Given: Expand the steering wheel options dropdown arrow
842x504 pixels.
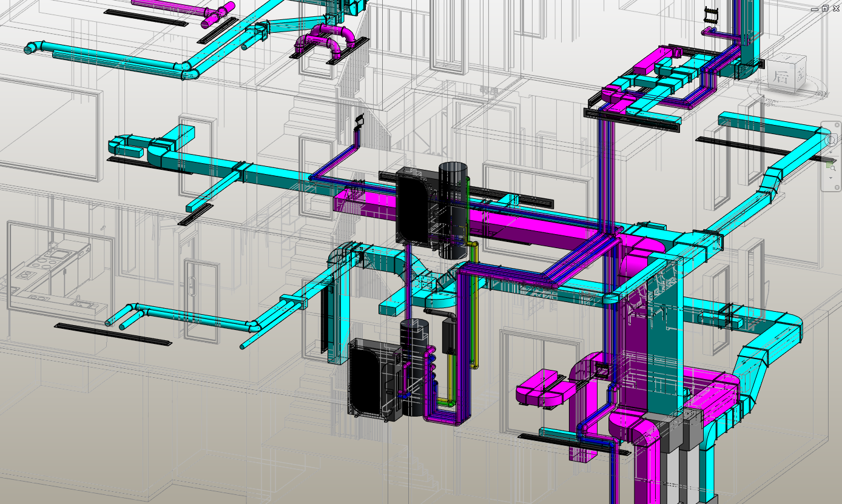Looking at the screenshot, I should (831, 153).
